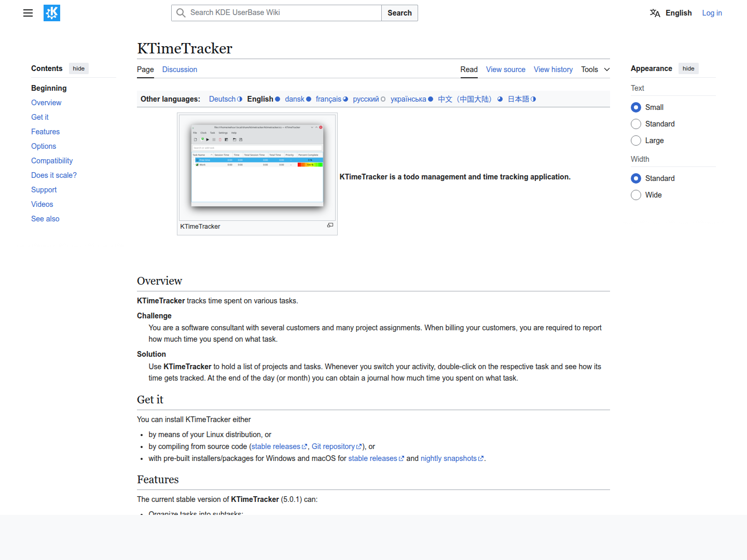Click external link icon after Git repository

click(359, 447)
